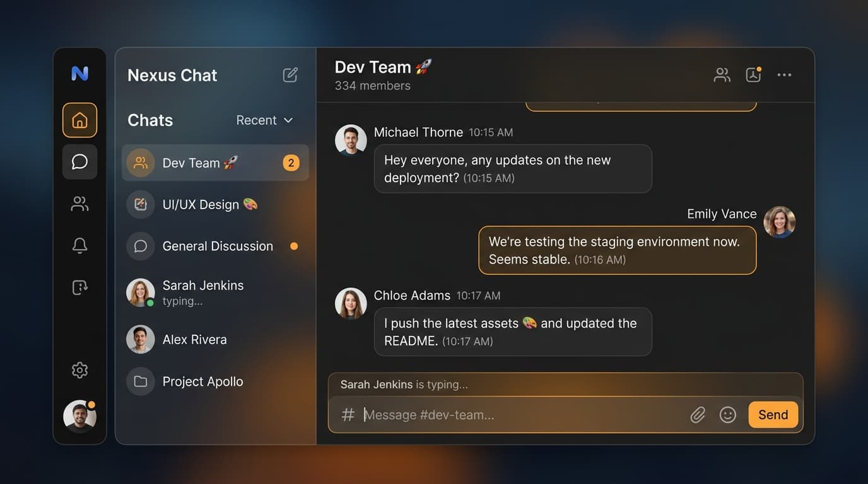
Task: Compose a new chat with pencil icon
Action: point(290,75)
